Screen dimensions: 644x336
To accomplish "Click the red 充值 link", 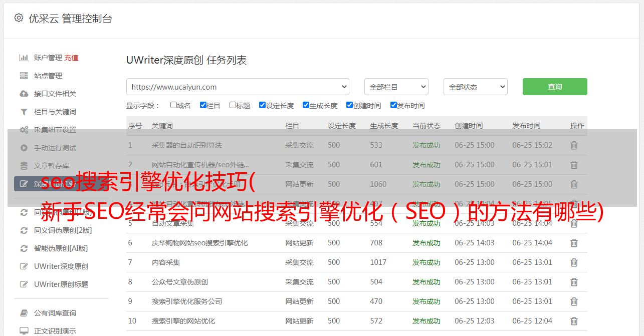I will 71,58.
